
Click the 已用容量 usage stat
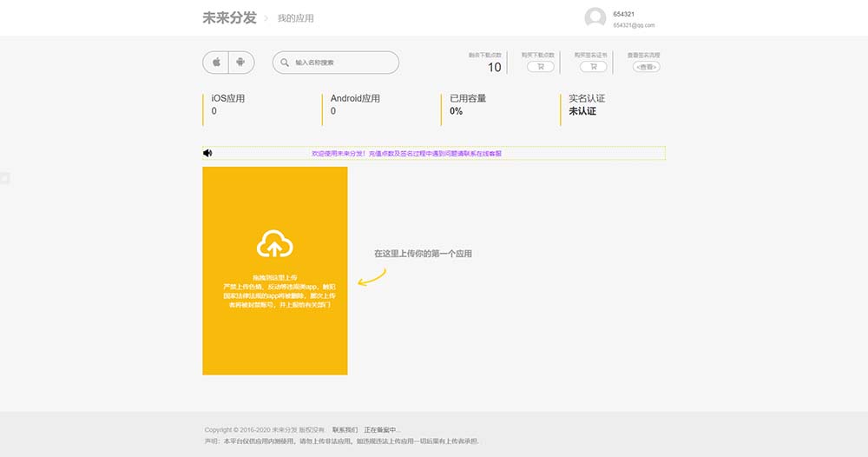pos(467,105)
